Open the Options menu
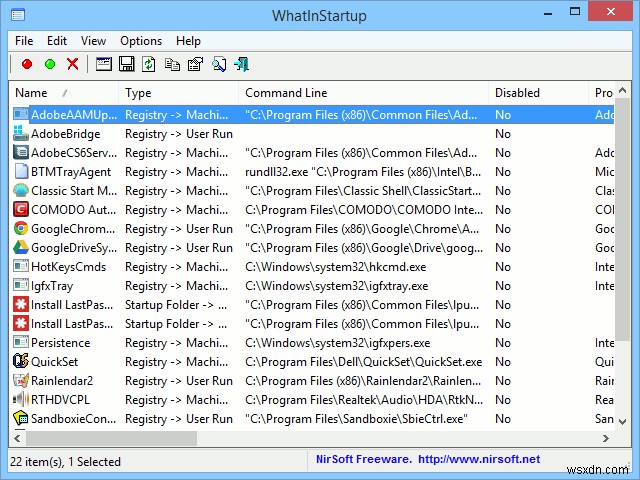Screen dimensions: 640x480 pos(141,41)
